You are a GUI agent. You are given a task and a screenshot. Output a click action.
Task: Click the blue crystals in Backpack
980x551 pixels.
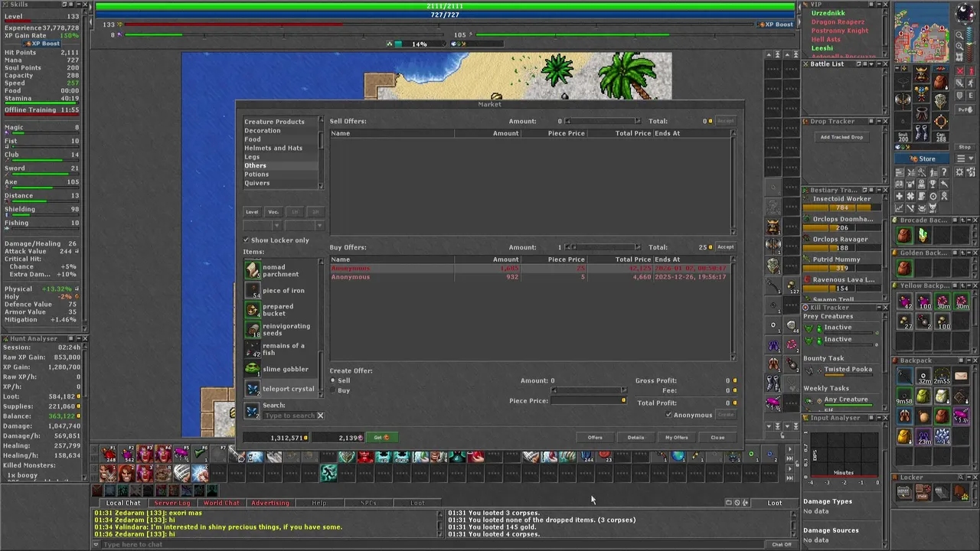click(942, 436)
